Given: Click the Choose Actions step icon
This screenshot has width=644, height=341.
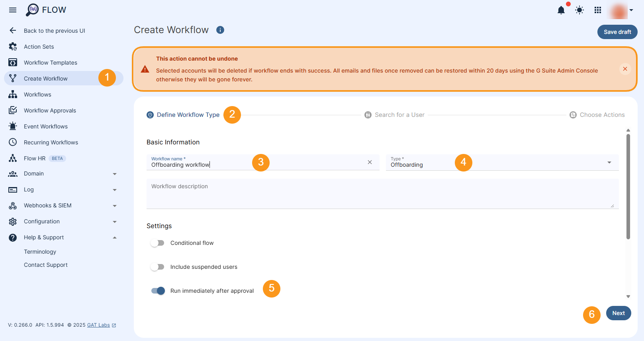Looking at the screenshot, I should [573, 115].
